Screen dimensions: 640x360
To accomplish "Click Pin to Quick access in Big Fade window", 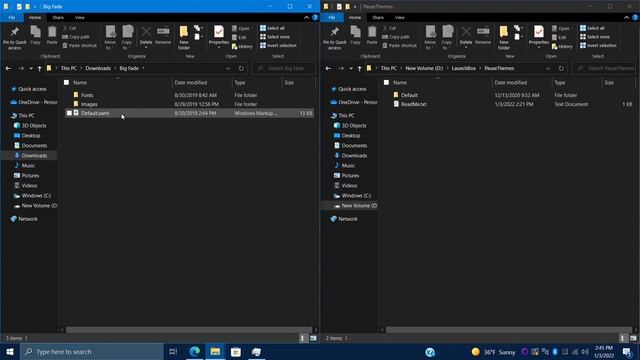I will pyautogui.click(x=15, y=38).
